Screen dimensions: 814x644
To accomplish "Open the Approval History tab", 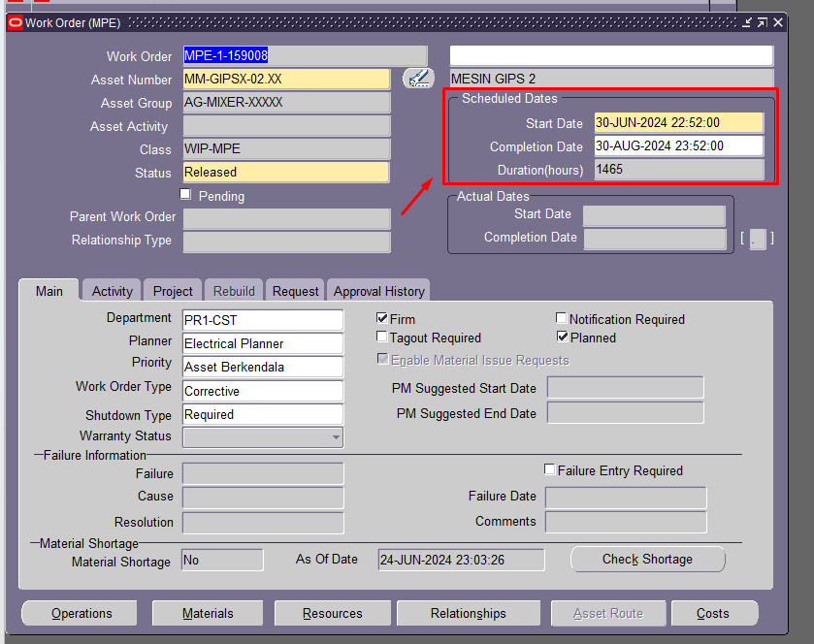I will pyautogui.click(x=378, y=290).
